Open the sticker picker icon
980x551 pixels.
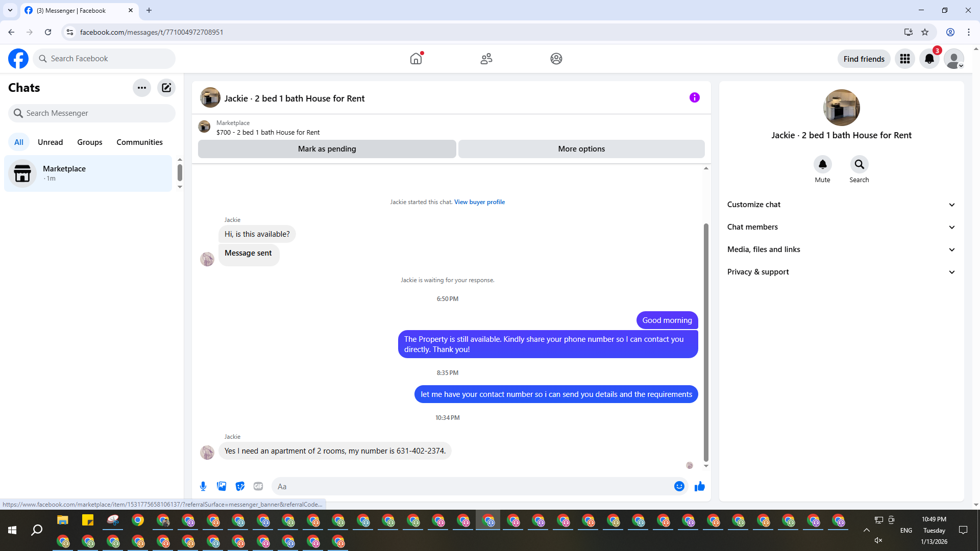[x=240, y=486]
